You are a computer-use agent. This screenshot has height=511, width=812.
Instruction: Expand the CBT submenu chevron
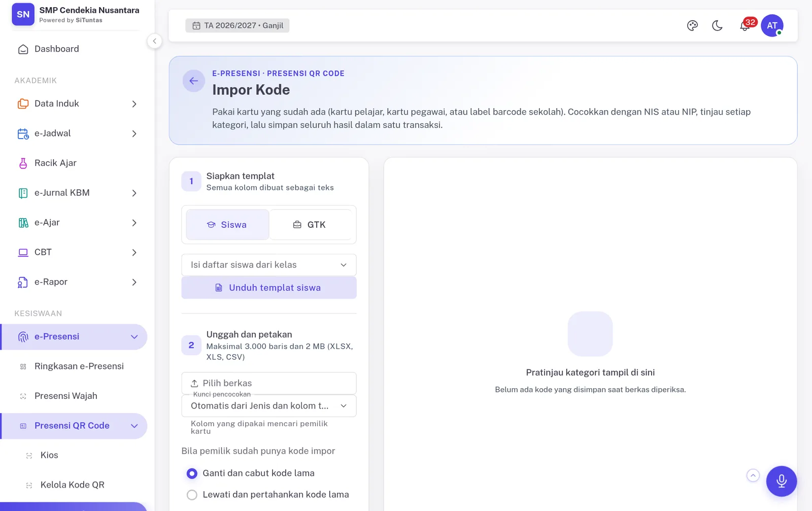tap(134, 252)
